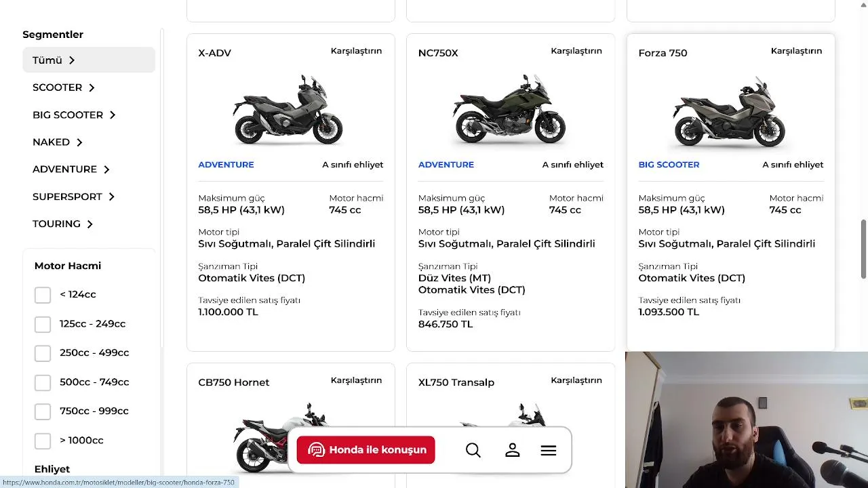The image size is (868, 488).
Task: Open the search magnifier icon
Action: click(x=473, y=450)
